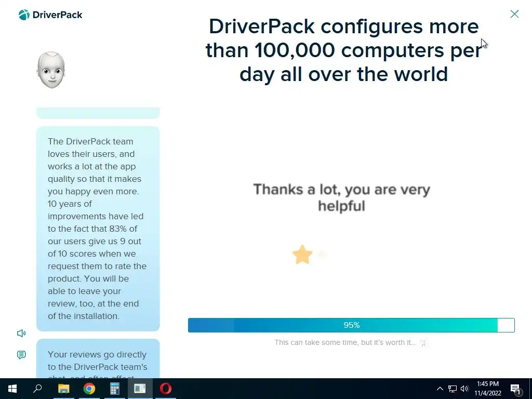This screenshot has width=532, height=399.
Task: Show hidden system tray icons
Action: [440, 389]
